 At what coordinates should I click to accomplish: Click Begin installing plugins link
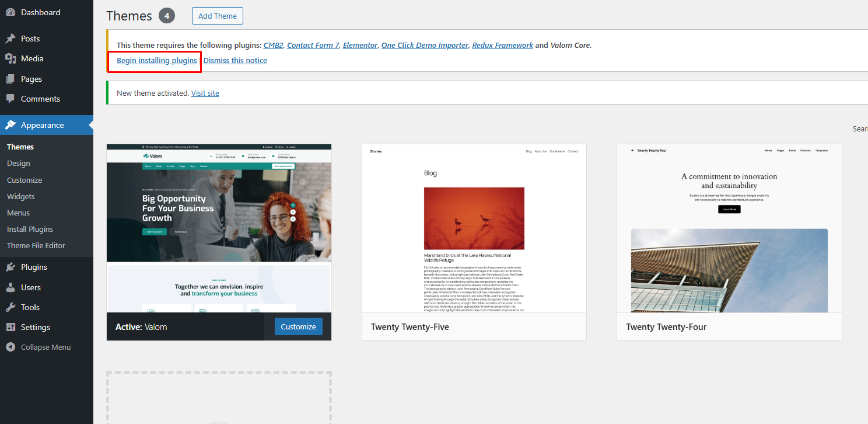pyautogui.click(x=157, y=61)
